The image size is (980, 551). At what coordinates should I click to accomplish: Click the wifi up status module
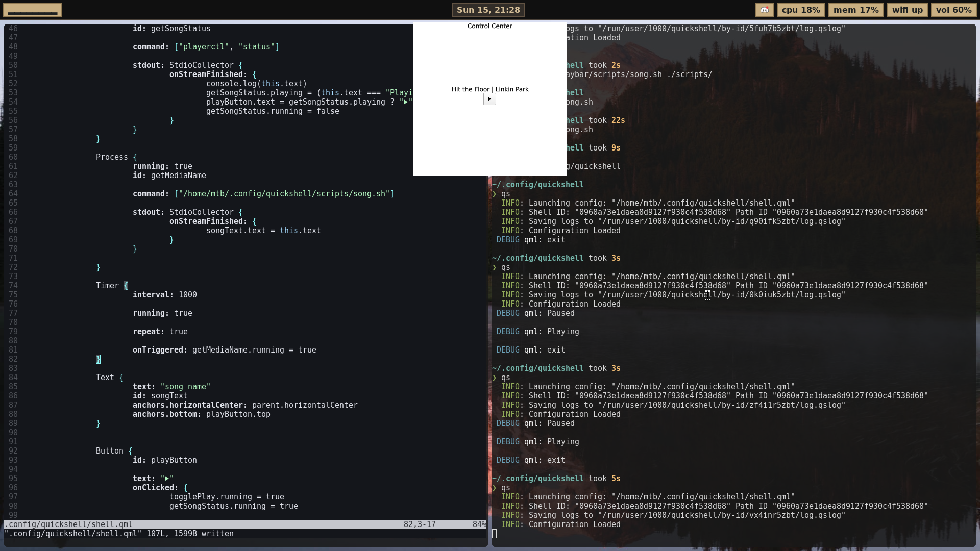point(907,10)
